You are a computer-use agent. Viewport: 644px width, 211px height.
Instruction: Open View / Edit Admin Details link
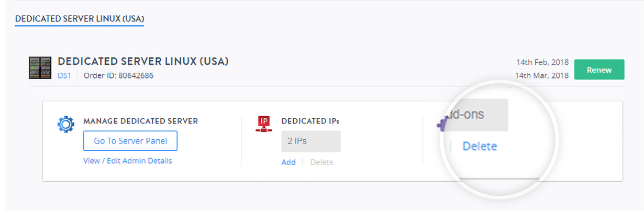tap(127, 161)
